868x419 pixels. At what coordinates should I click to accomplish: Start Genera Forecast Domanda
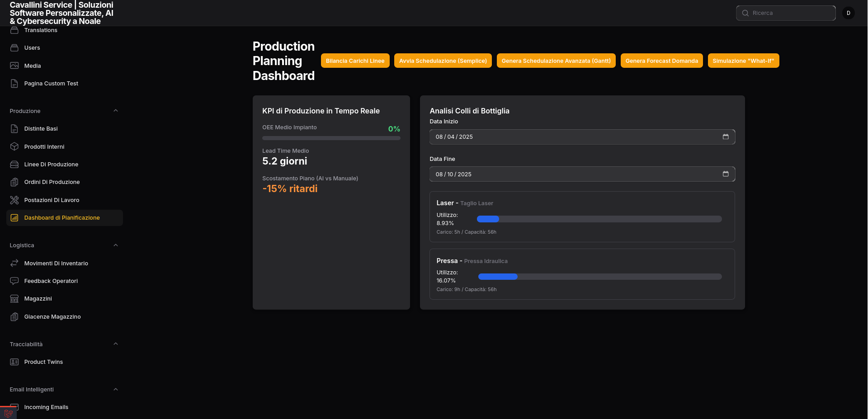point(661,61)
